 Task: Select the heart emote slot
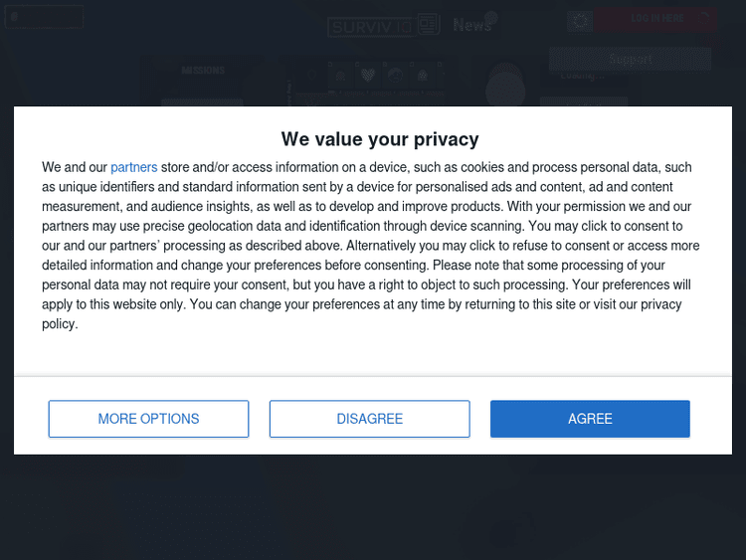pos(368,75)
